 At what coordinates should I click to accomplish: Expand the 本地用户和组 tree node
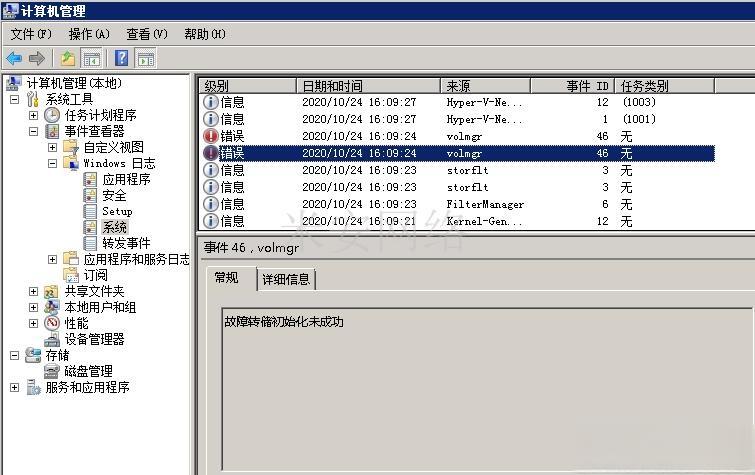33,307
